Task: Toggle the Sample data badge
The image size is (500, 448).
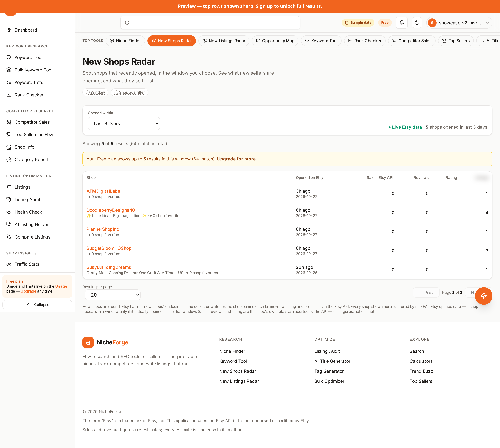Action: coord(358,23)
